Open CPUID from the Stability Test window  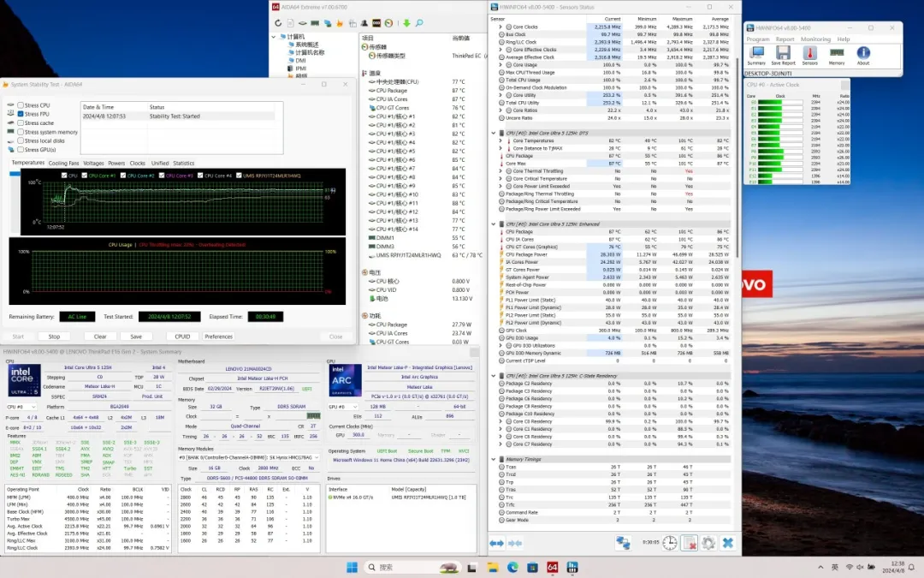[x=183, y=337]
